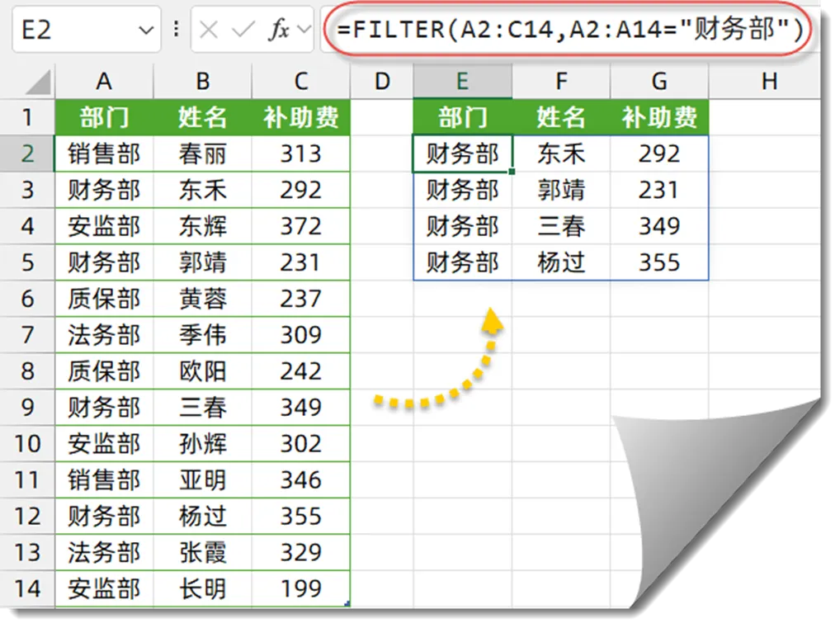Expand the Name Box dropdown arrow

tap(146, 31)
